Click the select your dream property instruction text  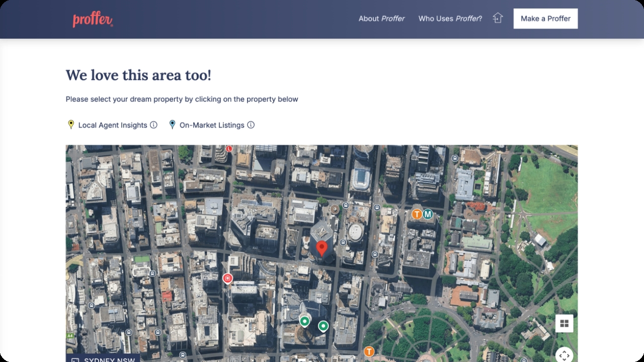coord(182,99)
